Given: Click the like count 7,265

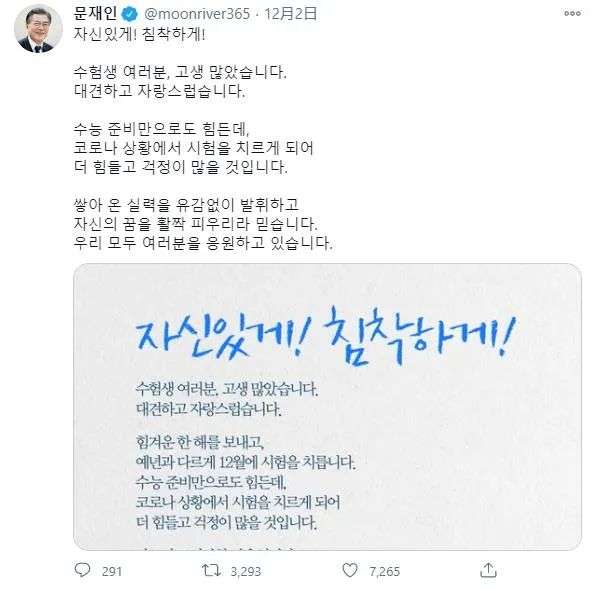Looking at the screenshot, I should tap(384, 571).
